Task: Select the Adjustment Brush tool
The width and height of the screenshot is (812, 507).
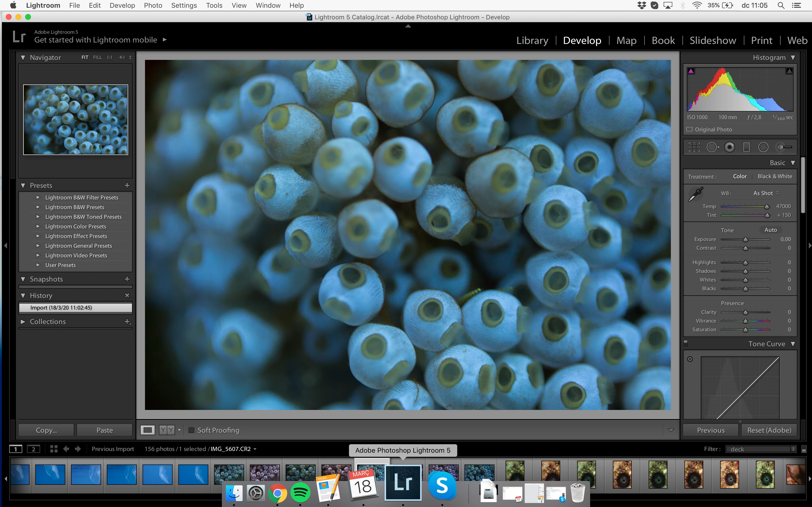Action: [x=784, y=147]
